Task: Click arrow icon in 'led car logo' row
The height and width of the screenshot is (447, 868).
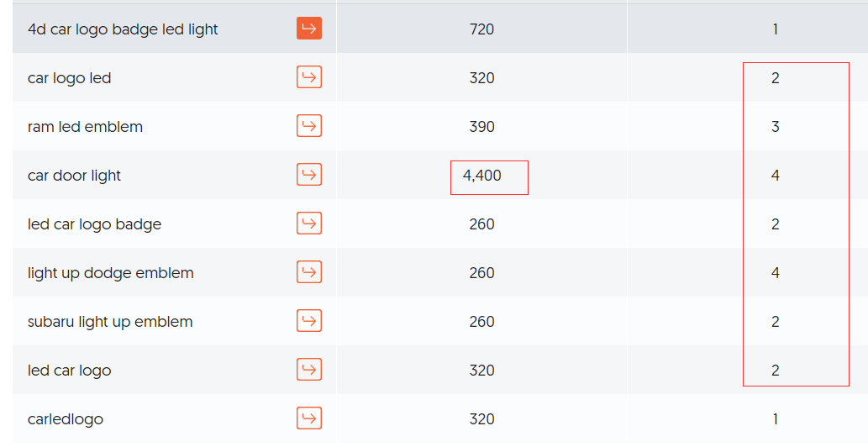Action: coord(309,369)
